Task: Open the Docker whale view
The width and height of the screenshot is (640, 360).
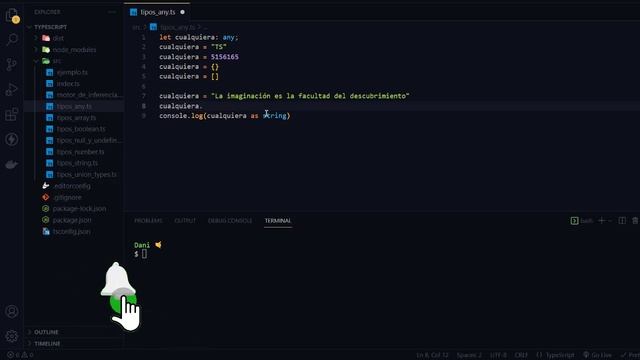Action: point(12,164)
